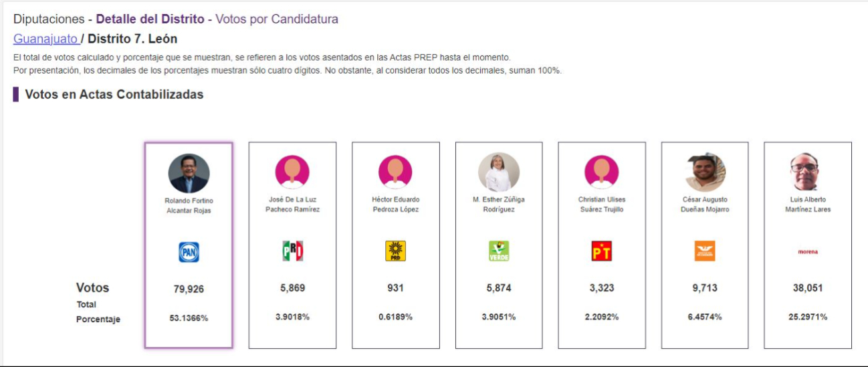This screenshot has height=367, width=868.
Task: Click José De La Luz avatar placeholder
Action: (292, 172)
